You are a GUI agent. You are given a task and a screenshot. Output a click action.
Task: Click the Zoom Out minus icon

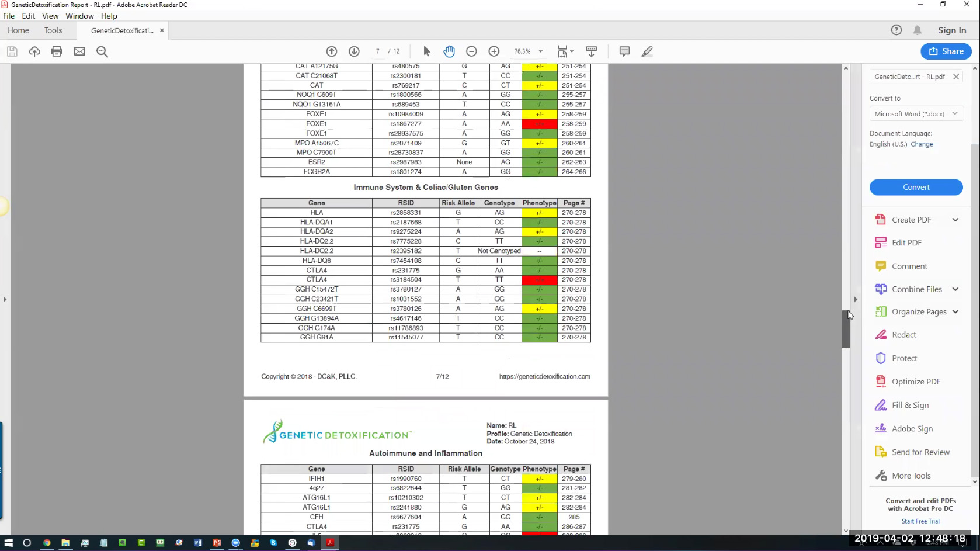471,51
